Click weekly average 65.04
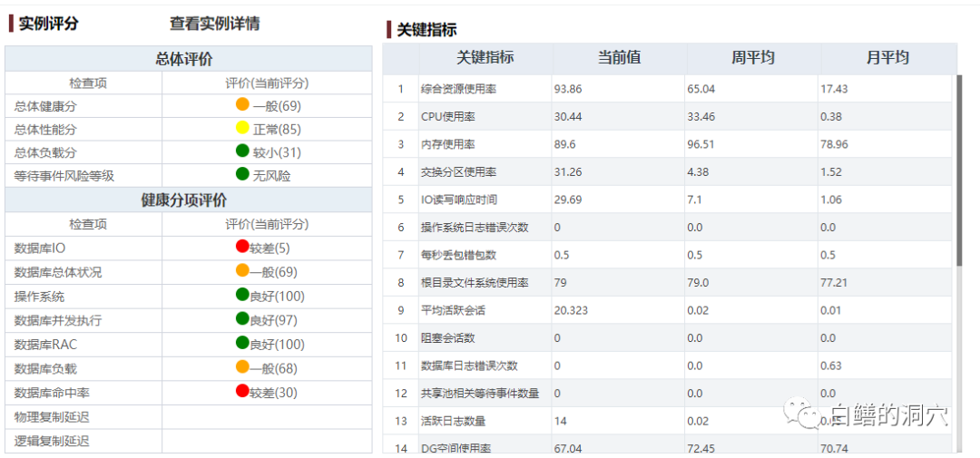Screen dimensions: 980x458 (701, 90)
